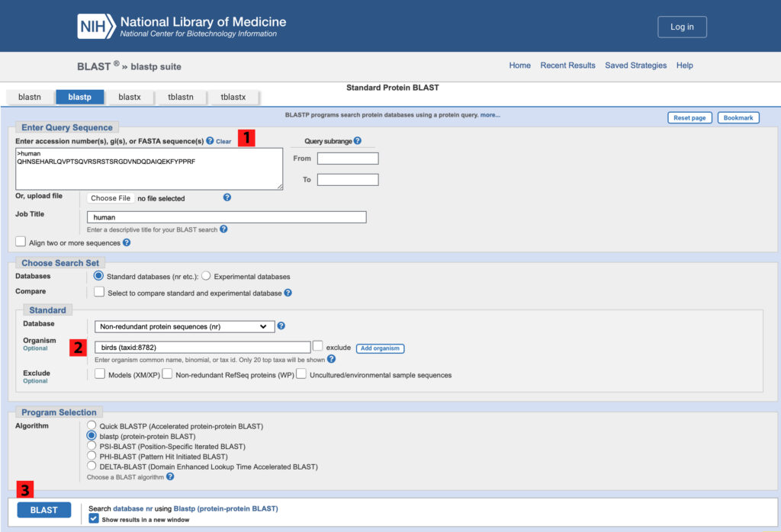781x532 pixels.
Task: Click help icon after descriptive title hint
Action: coord(223,229)
